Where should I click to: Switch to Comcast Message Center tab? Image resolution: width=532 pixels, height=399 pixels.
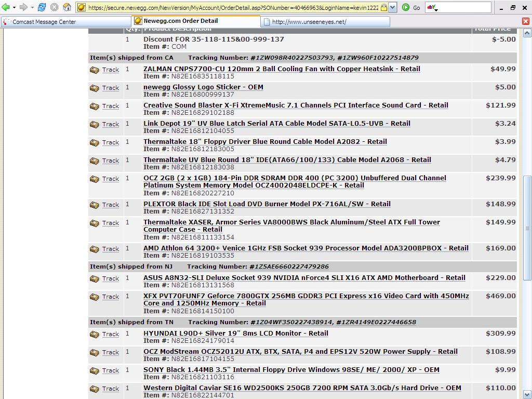click(66, 22)
